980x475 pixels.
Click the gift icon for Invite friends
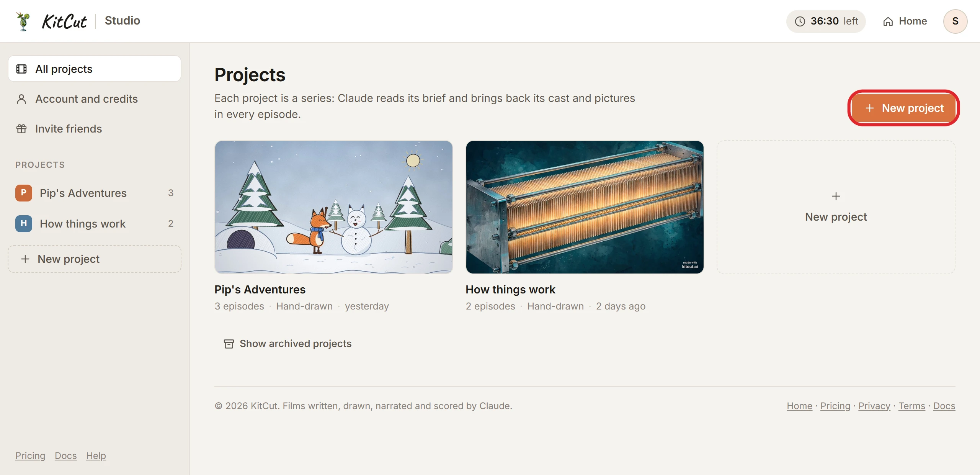[x=21, y=129]
